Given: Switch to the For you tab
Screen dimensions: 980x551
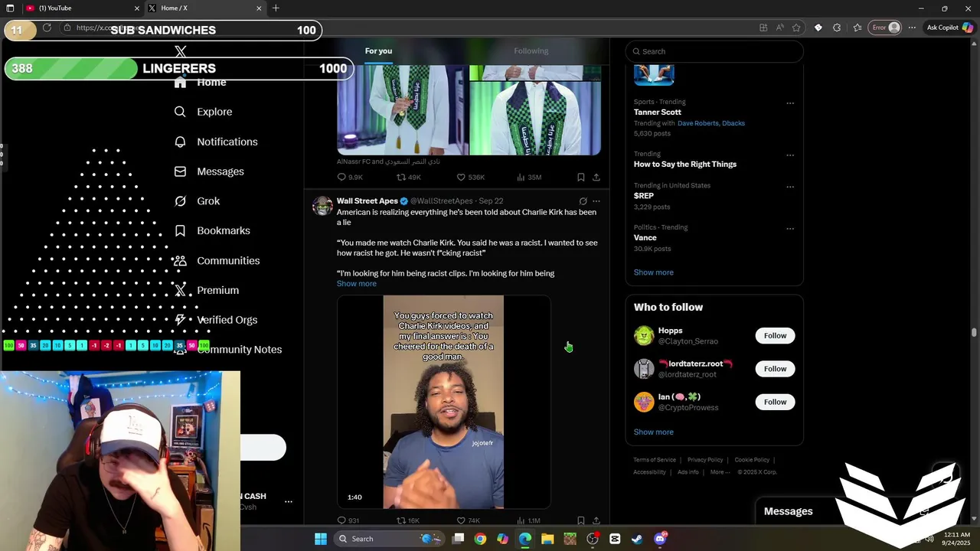Looking at the screenshot, I should point(378,51).
